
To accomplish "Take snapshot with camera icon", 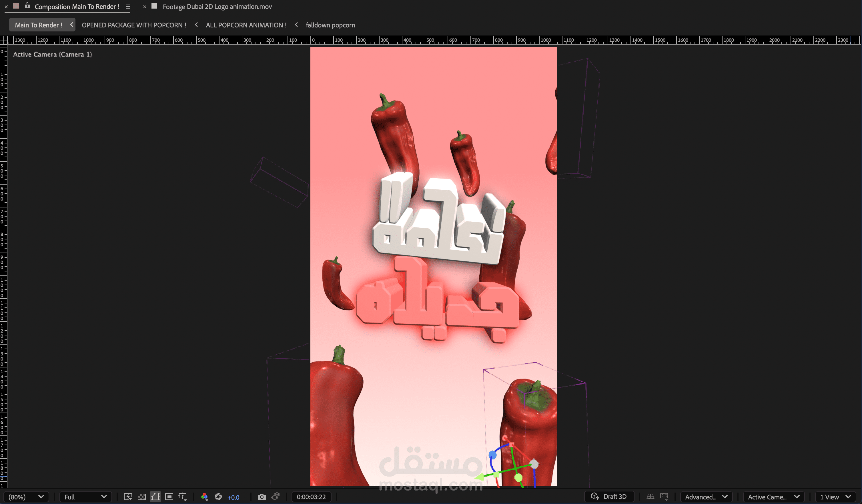I will pyautogui.click(x=262, y=497).
